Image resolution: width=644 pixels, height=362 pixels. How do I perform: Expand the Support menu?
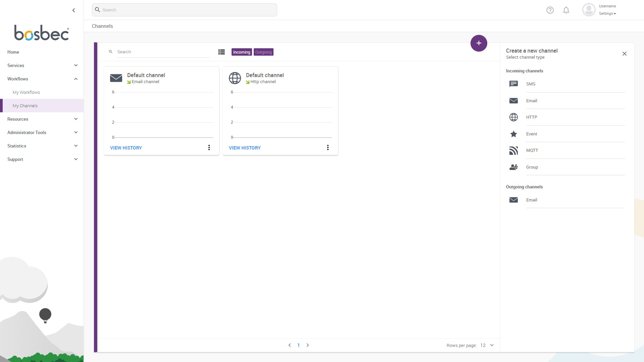click(42, 159)
